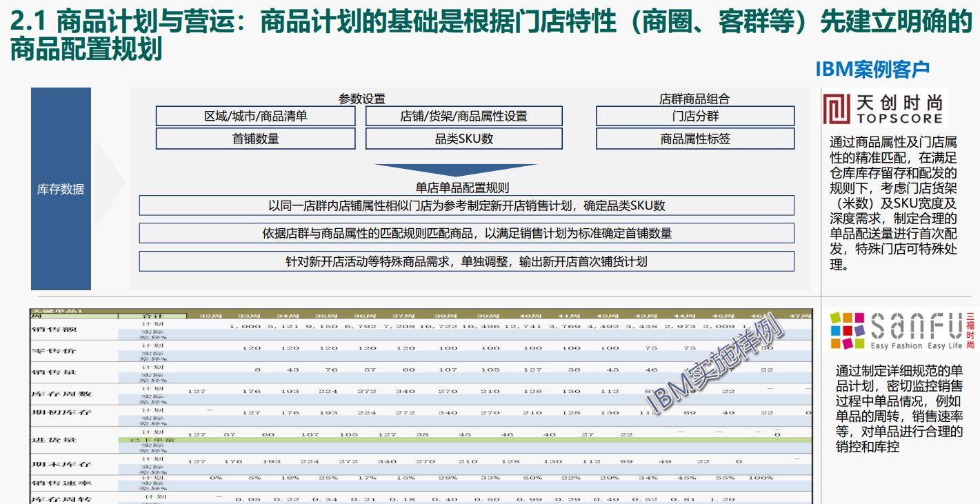
Task: Click the 47周 column header
Action: (x=799, y=315)
